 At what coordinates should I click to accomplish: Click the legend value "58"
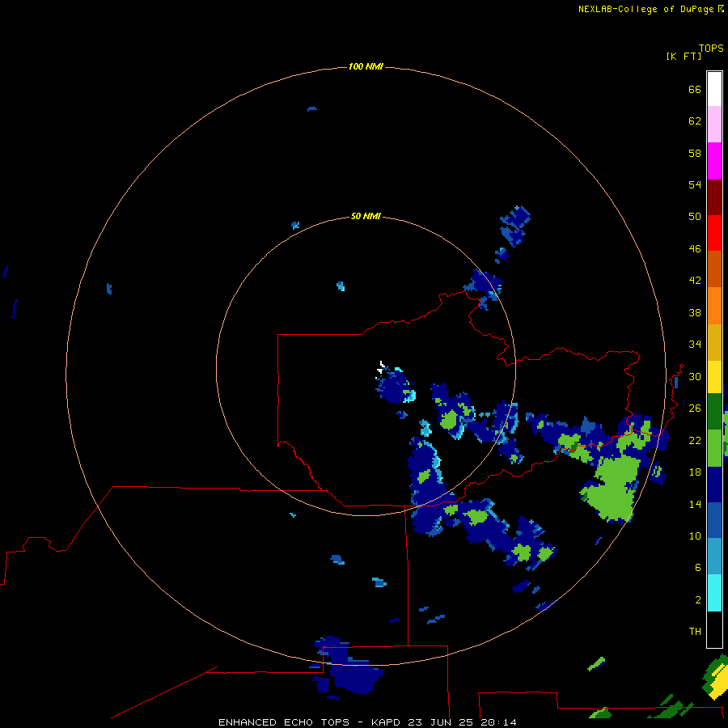click(695, 153)
